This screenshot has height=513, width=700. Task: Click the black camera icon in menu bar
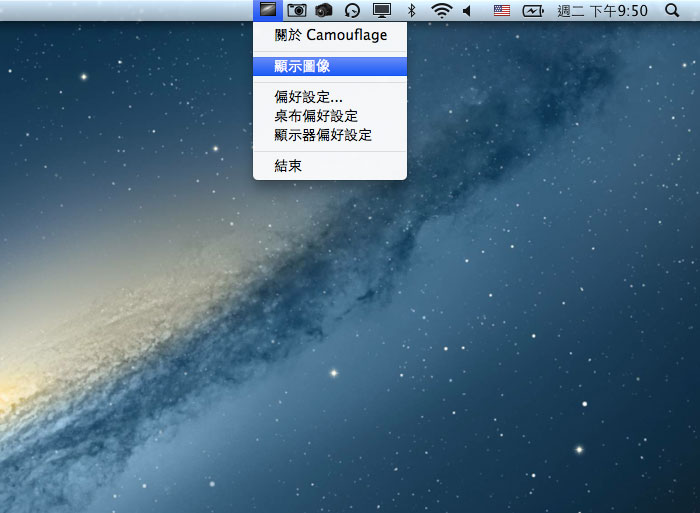[x=324, y=10]
